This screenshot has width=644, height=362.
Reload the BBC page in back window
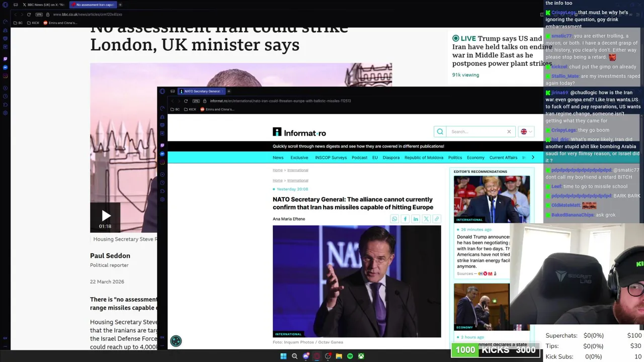[x=29, y=15]
